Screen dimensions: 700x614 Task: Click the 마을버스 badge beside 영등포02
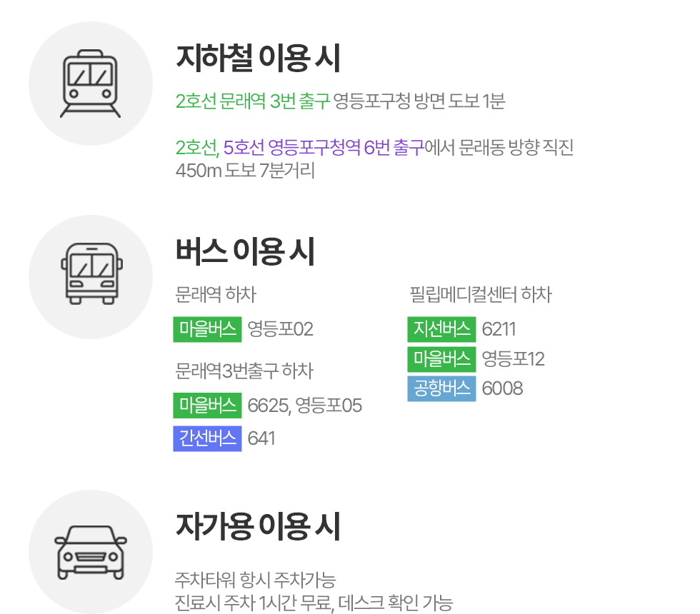click(208, 329)
